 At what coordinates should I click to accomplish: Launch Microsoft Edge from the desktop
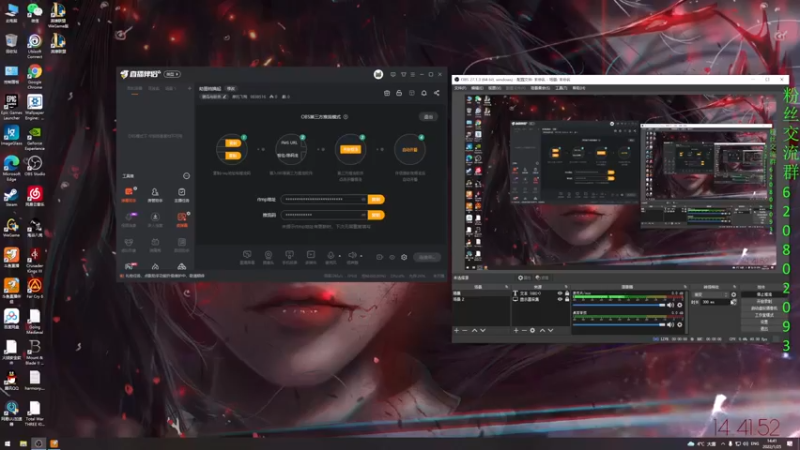(x=11, y=168)
